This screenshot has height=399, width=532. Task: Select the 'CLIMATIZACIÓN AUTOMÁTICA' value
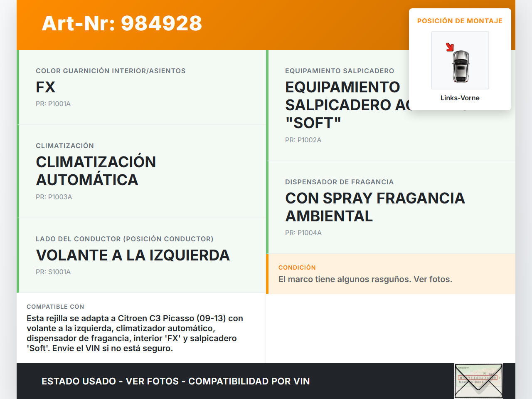(96, 171)
